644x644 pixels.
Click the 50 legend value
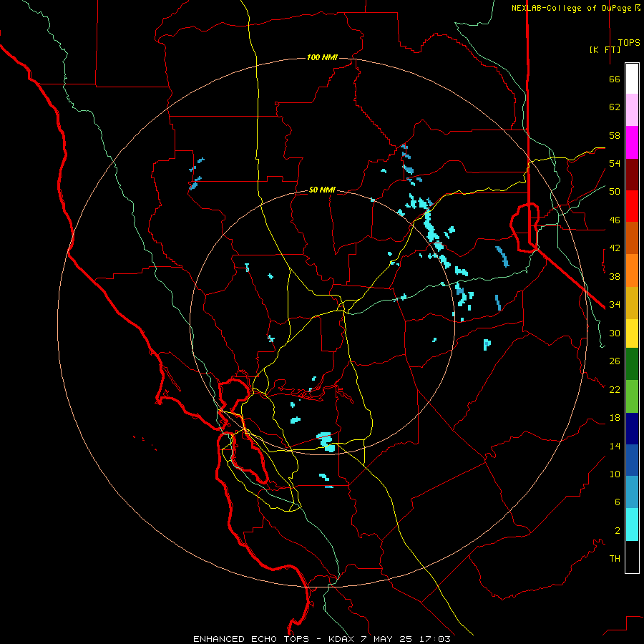pos(615,192)
